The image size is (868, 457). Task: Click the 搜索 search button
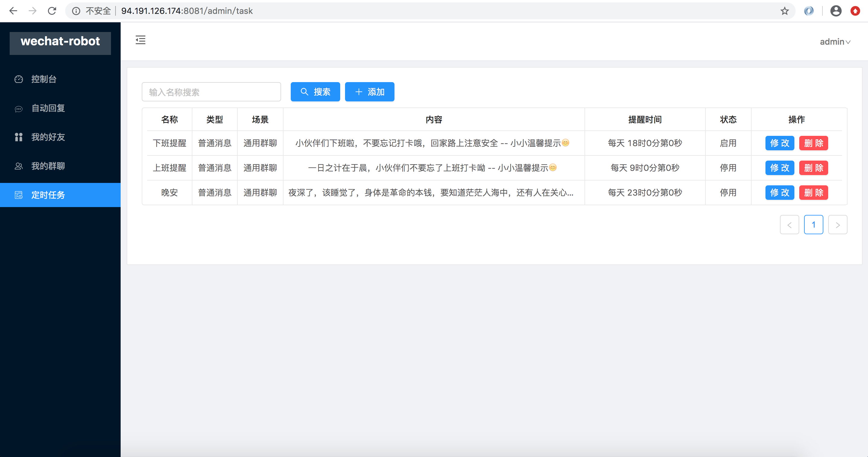(315, 92)
